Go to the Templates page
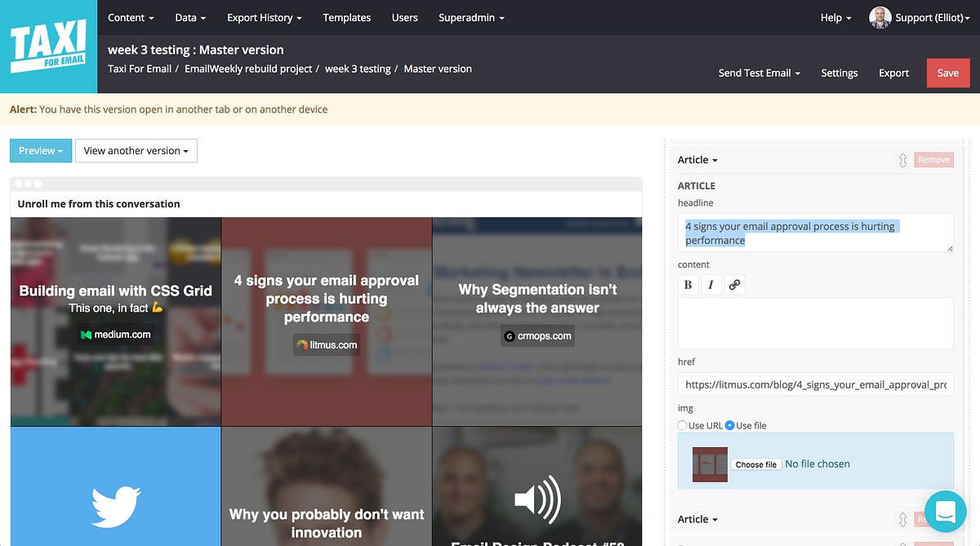 (346, 17)
